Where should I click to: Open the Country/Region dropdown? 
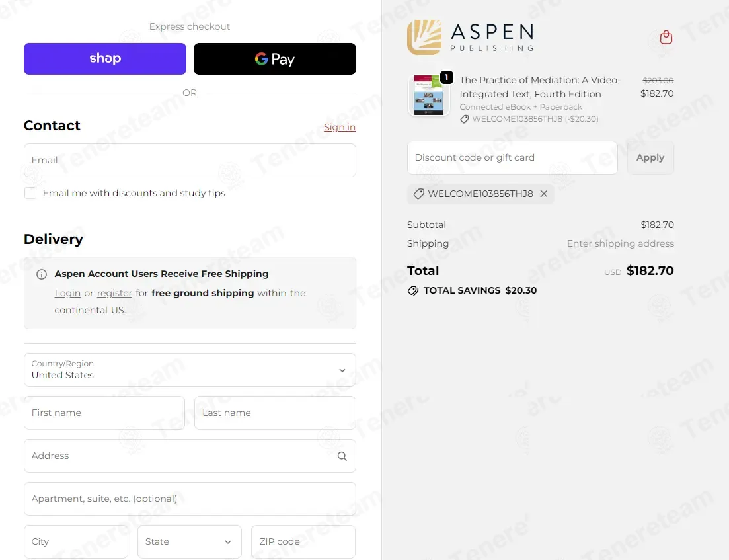tap(190, 370)
